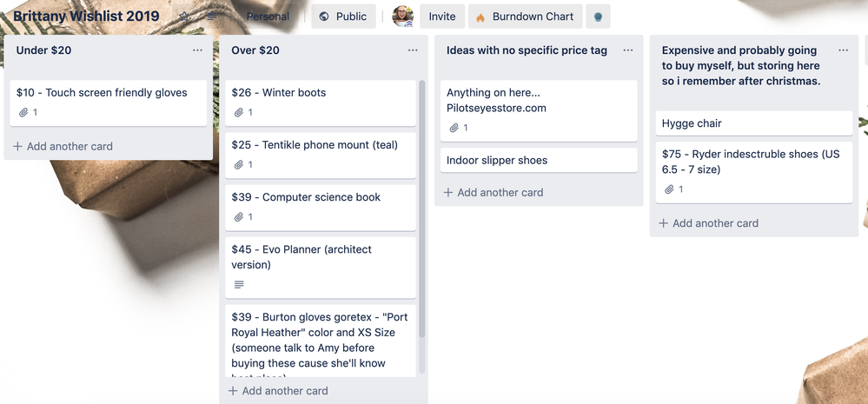Click plus icon in the Expensive list

tap(663, 223)
